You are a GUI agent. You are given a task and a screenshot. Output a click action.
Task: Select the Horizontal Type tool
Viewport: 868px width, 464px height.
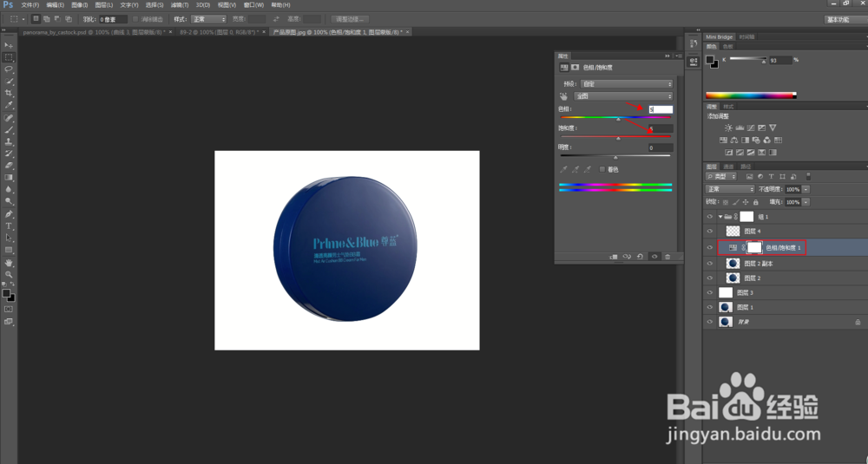9,226
